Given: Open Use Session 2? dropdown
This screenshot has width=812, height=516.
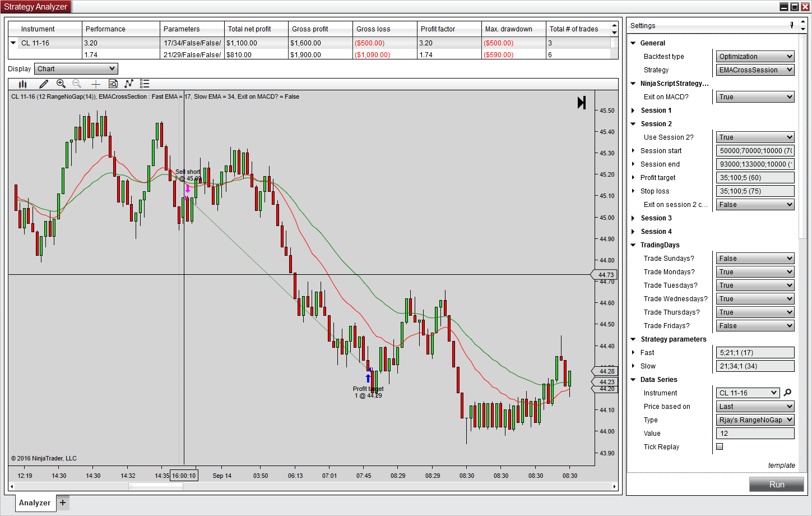Looking at the screenshot, I should point(755,137).
